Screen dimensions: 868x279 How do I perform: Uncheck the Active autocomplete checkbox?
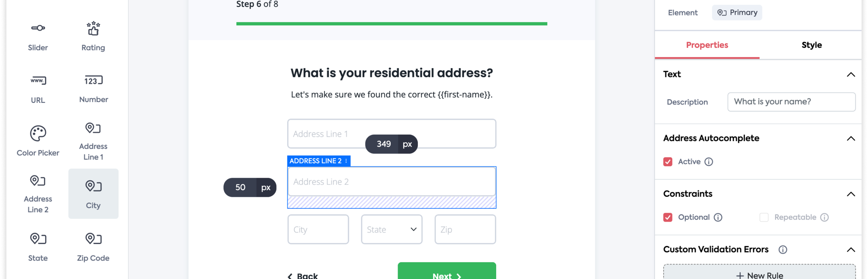tap(668, 162)
